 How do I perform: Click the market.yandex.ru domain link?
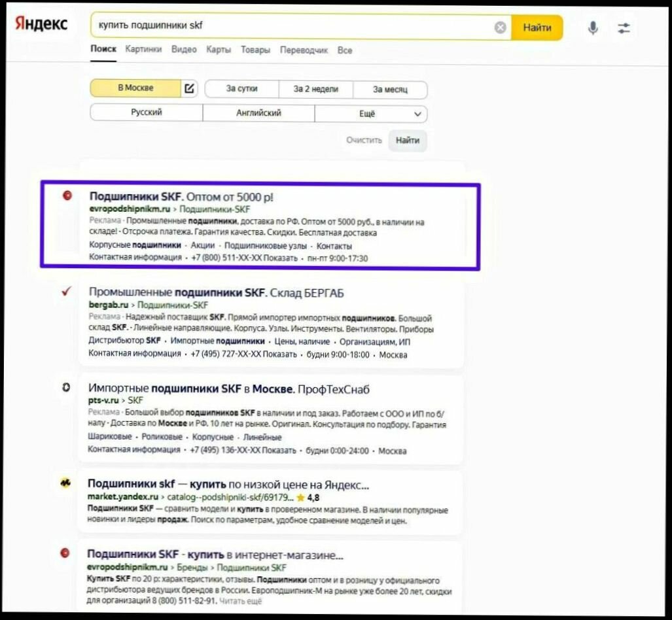pos(123,496)
